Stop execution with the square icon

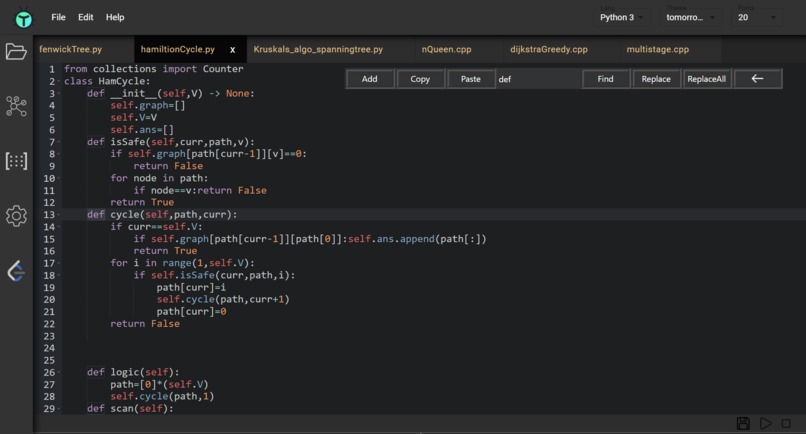(786, 423)
